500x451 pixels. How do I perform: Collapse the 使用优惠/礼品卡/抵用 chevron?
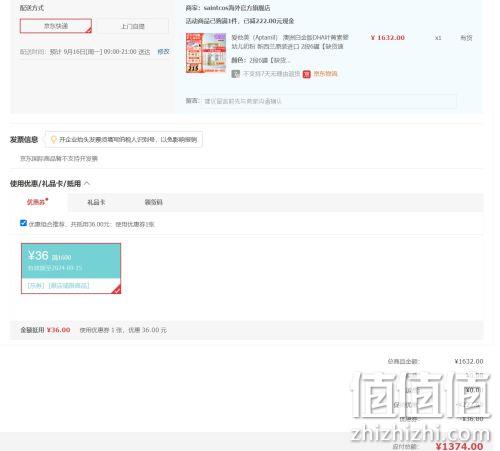(87, 183)
